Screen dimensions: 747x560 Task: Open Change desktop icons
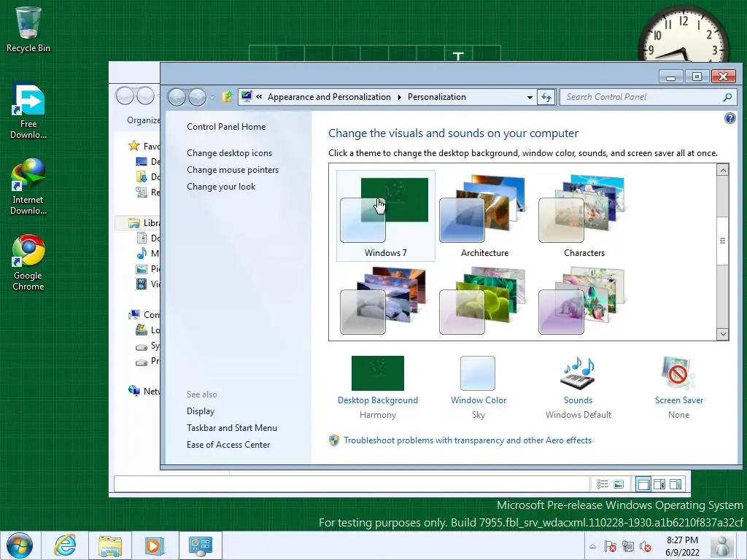pyautogui.click(x=229, y=153)
